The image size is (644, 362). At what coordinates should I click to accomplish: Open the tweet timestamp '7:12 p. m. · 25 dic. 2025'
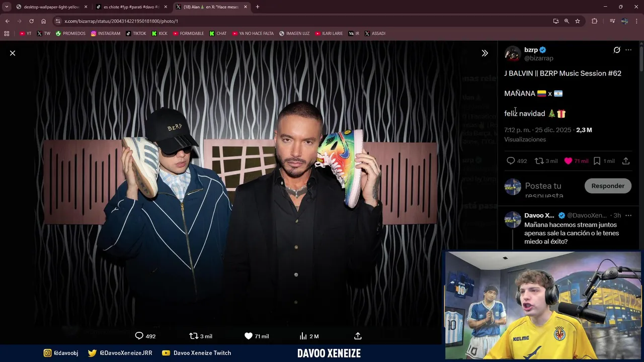[538, 130]
